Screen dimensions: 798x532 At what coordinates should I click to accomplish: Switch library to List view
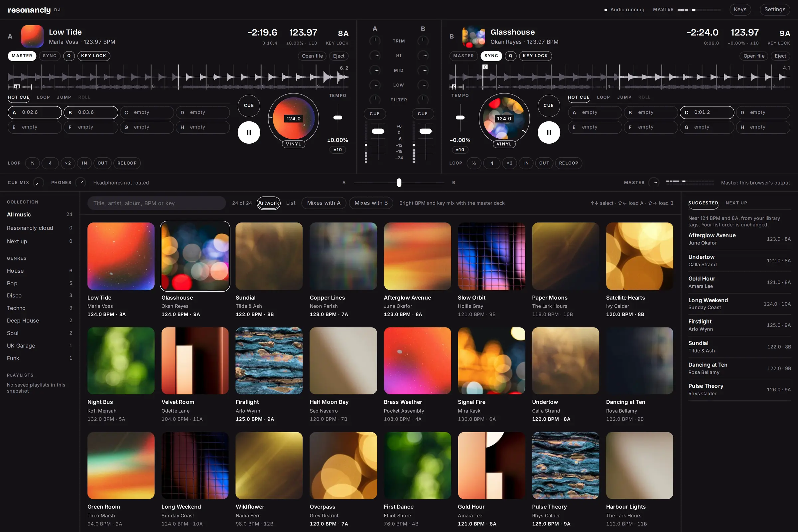(291, 203)
